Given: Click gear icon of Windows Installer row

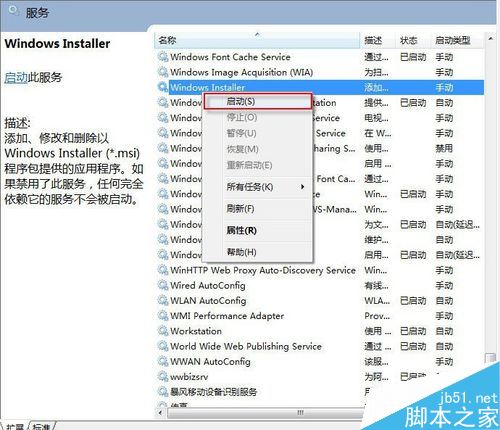Looking at the screenshot, I should click(x=163, y=87).
